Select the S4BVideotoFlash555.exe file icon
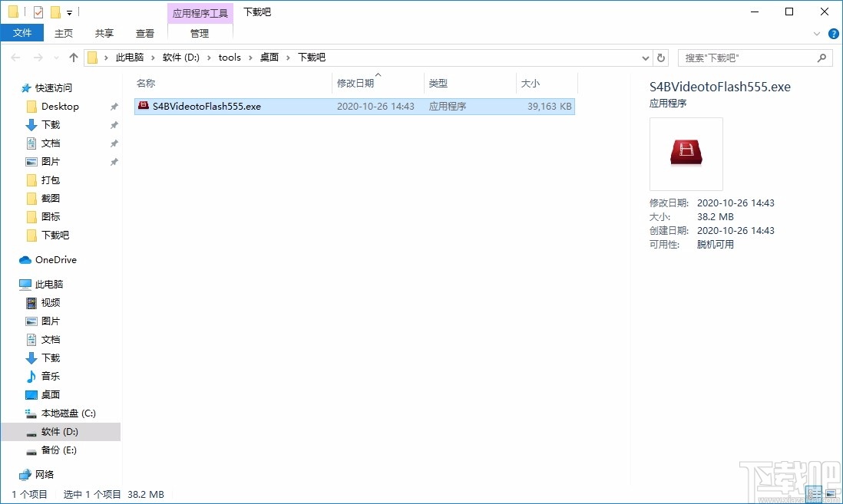Image resolution: width=843 pixels, height=504 pixels. 144,106
